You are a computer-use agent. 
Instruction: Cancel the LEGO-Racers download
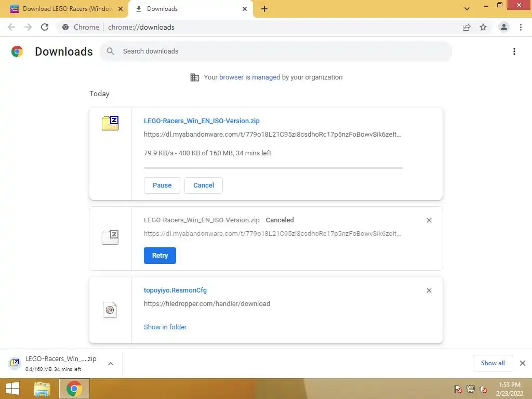204,185
